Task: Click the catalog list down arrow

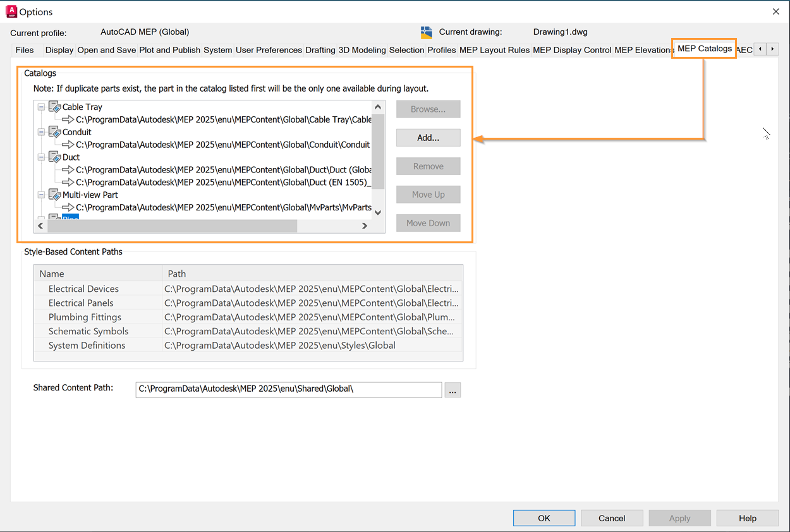Action: (x=378, y=213)
